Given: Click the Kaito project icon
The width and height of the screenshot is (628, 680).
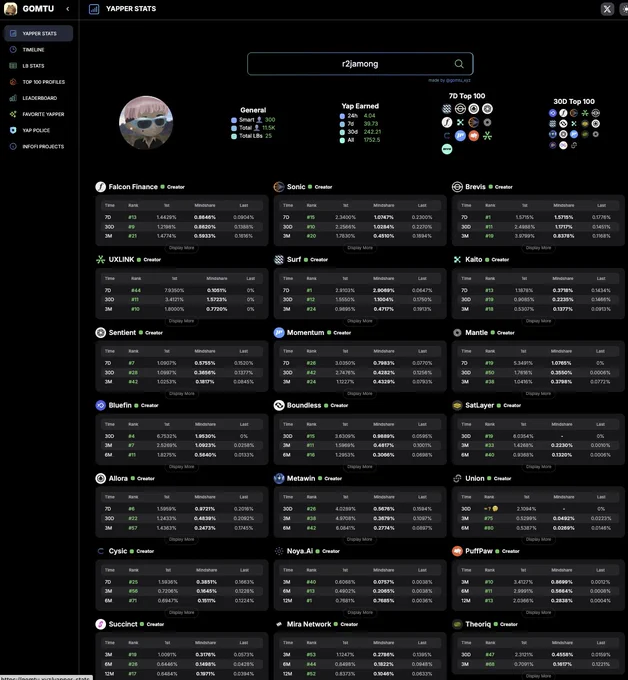Looking at the screenshot, I should tap(457, 259).
